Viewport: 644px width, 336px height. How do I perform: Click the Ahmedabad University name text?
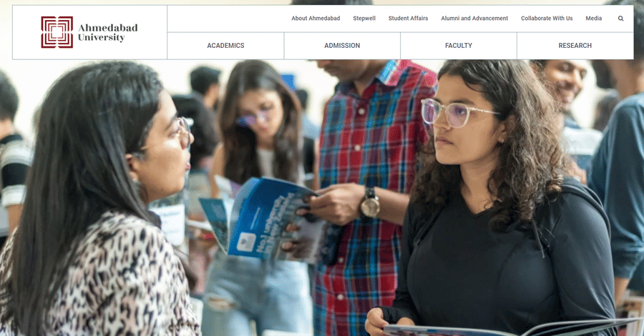click(107, 32)
